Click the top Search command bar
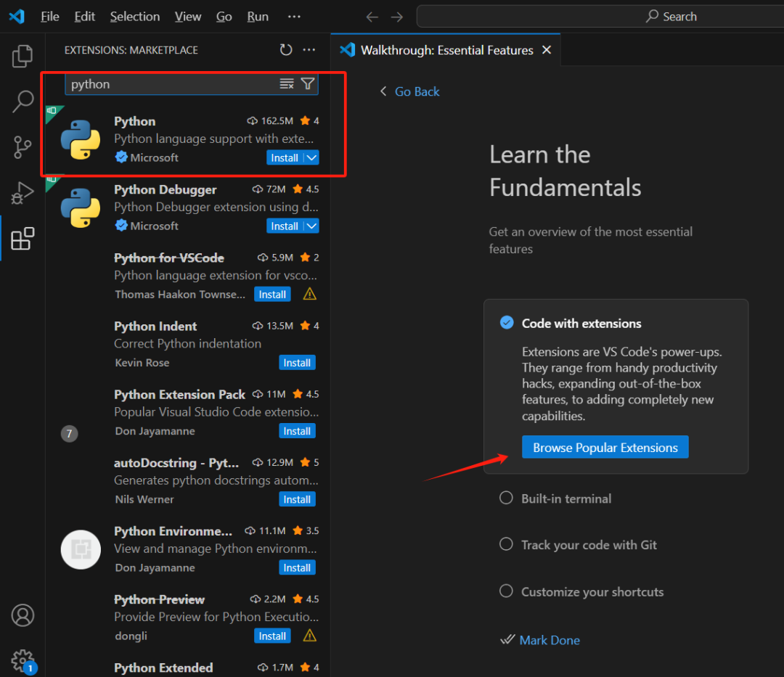784x677 pixels. coord(600,17)
